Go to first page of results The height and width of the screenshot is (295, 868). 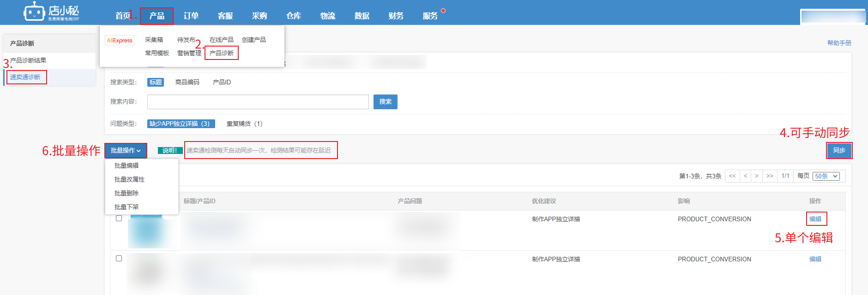732,176
